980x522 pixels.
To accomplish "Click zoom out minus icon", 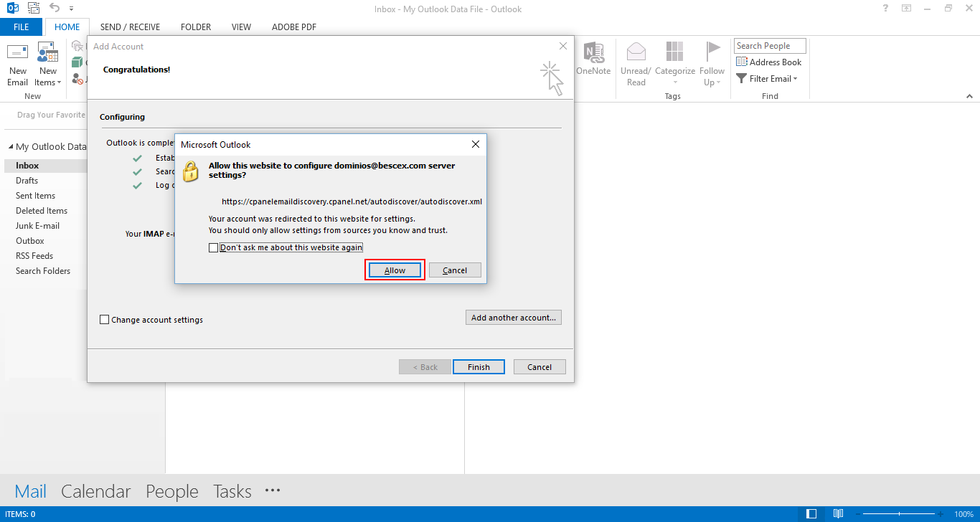I will 857,514.
